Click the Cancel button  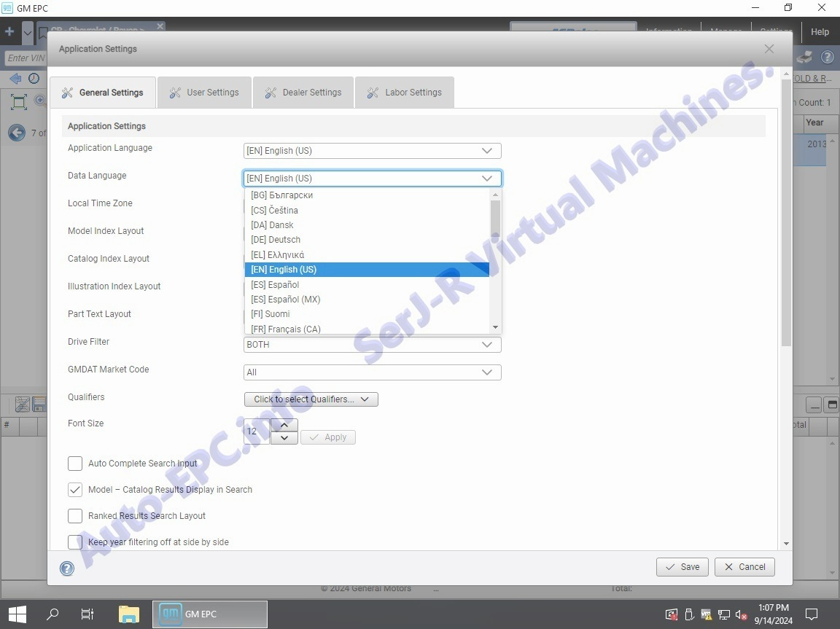coord(744,567)
